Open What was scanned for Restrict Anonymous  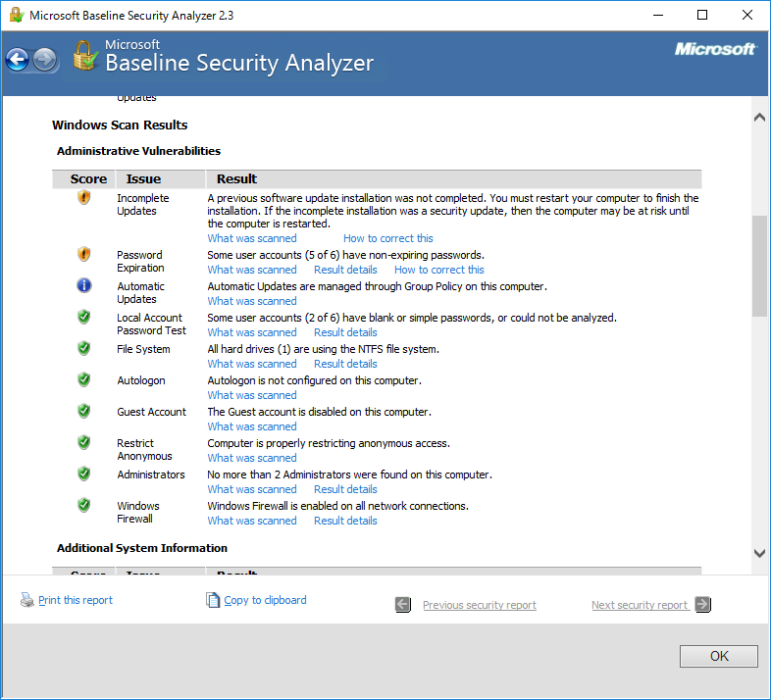click(x=252, y=458)
